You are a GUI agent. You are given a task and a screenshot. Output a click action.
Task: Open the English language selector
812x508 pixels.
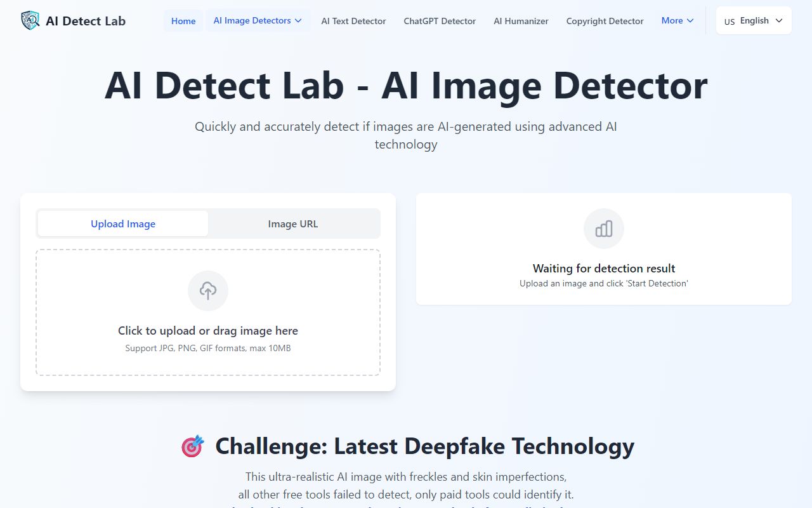click(x=754, y=20)
